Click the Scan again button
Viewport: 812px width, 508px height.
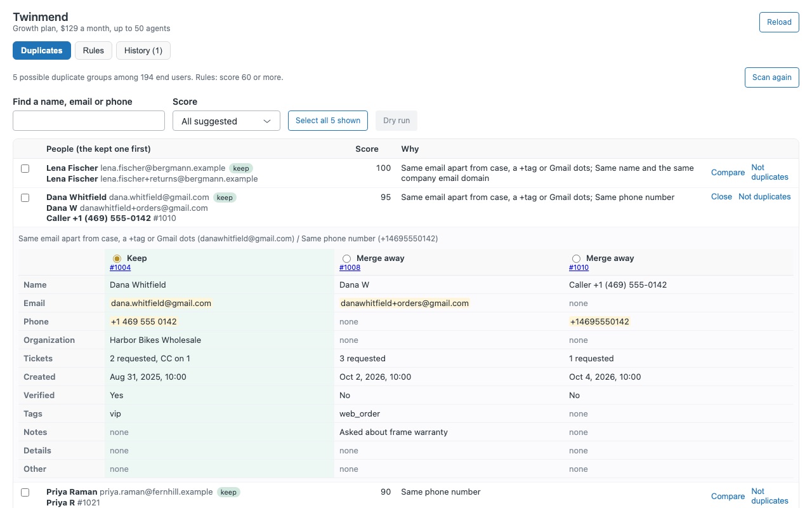(771, 77)
